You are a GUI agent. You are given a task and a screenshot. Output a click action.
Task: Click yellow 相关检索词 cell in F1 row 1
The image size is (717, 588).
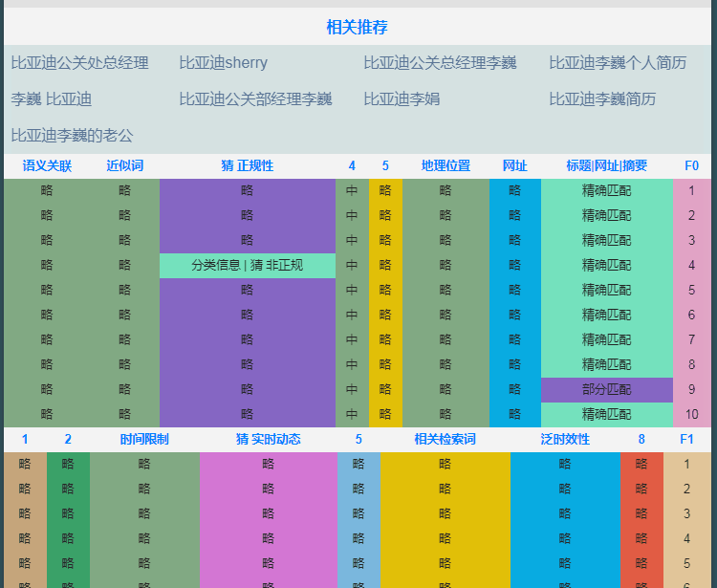[445, 464]
